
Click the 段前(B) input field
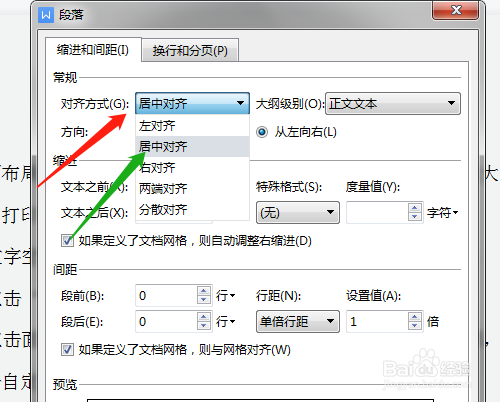(166, 296)
